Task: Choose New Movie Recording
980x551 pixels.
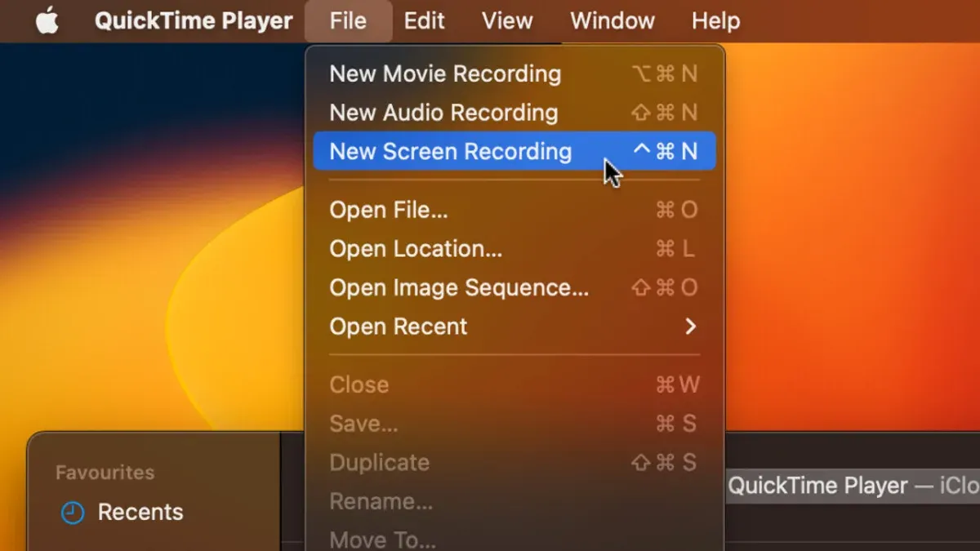Action: (514, 73)
